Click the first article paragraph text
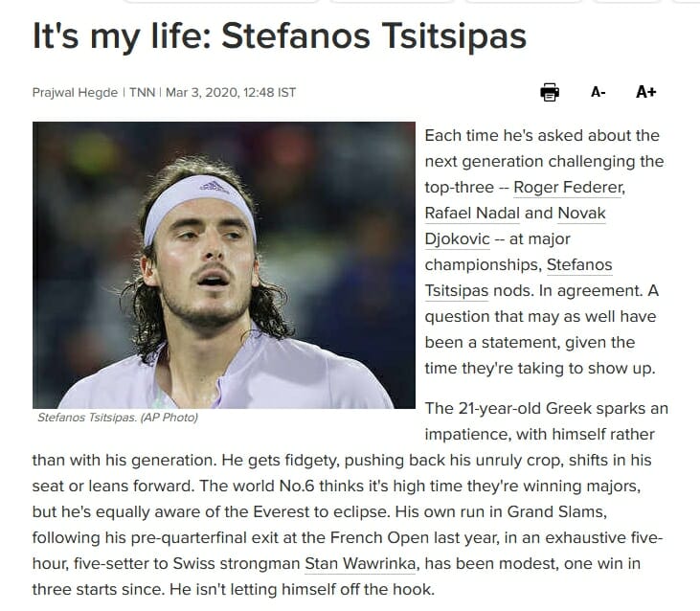The width and height of the screenshot is (700, 611). pos(544,252)
